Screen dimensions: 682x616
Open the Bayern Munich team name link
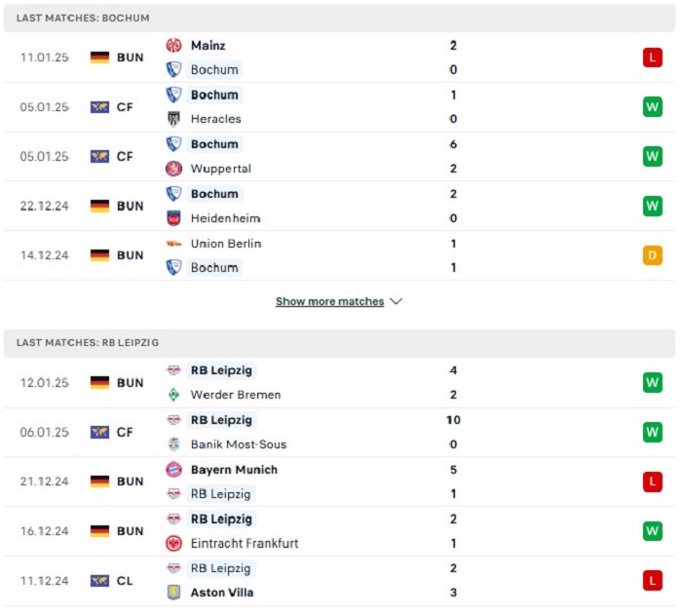pyautogui.click(x=234, y=470)
